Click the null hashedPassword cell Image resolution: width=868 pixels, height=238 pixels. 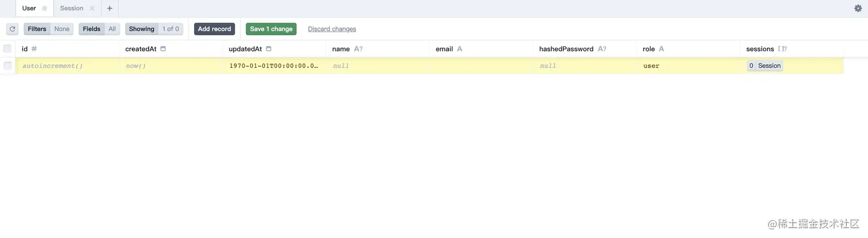coord(584,65)
